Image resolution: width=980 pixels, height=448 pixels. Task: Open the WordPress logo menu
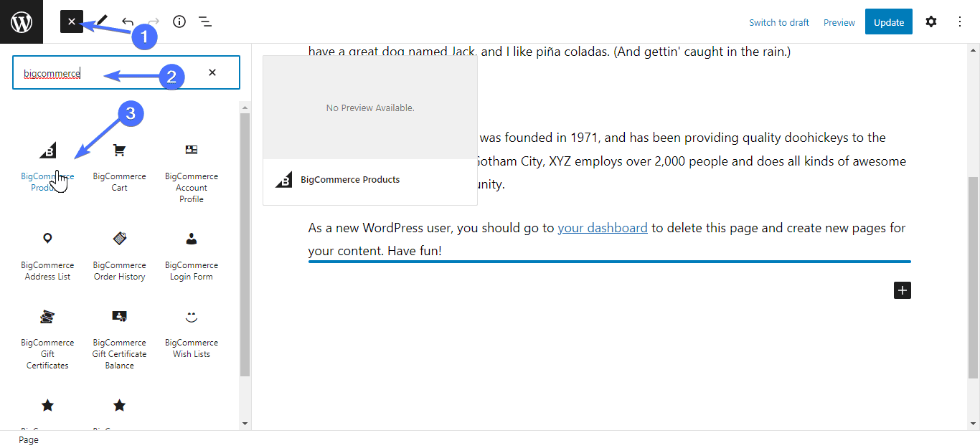tap(22, 22)
